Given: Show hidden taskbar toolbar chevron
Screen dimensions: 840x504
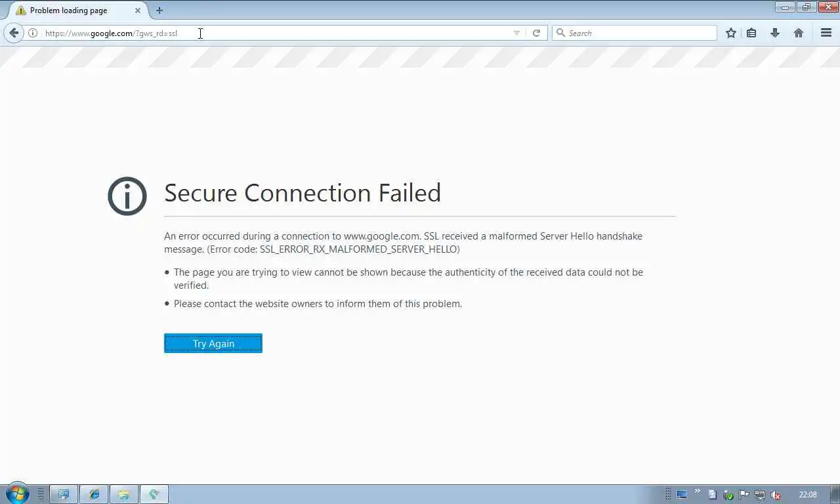Looking at the screenshot, I should click(x=697, y=491).
